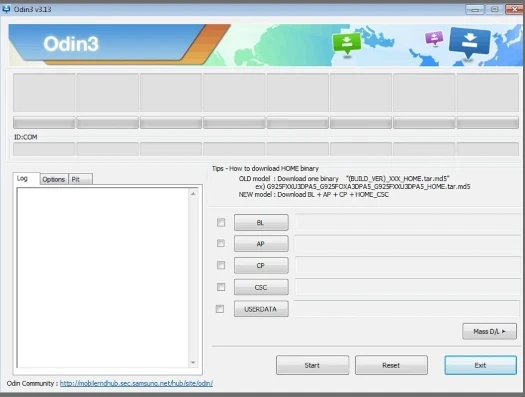The width and height of the screenshot is (525, 397).
Task: Switch to the Pit tab
Action: pos(80,179)
